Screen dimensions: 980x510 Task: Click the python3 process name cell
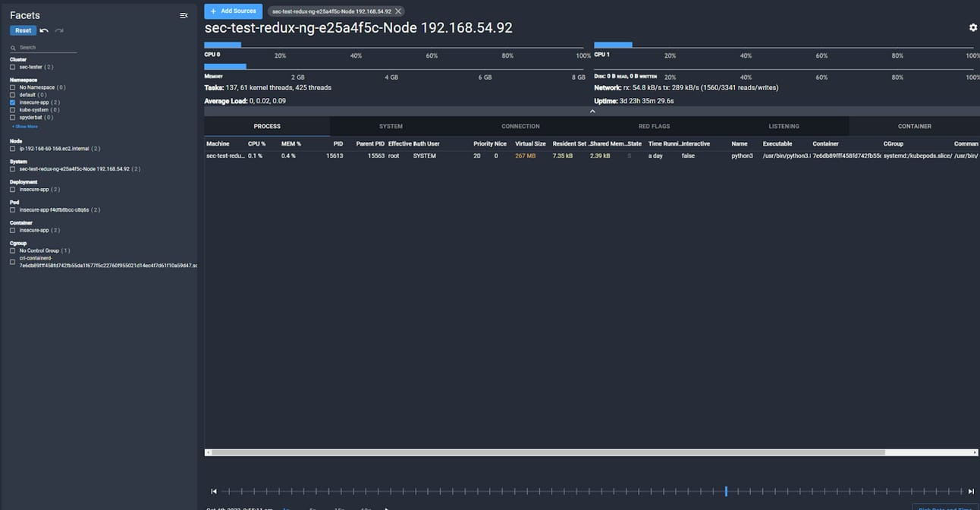tap(743, 156)
